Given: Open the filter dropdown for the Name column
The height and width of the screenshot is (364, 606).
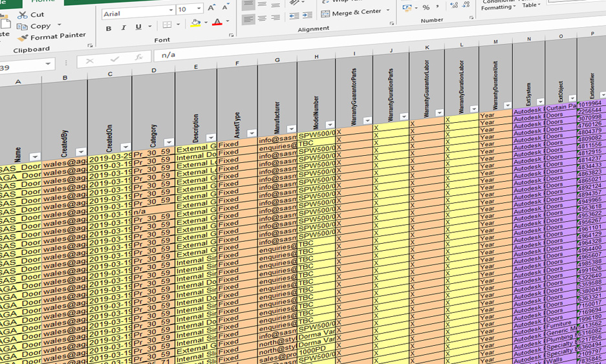Looking at the screenshot, I should 35,156.
